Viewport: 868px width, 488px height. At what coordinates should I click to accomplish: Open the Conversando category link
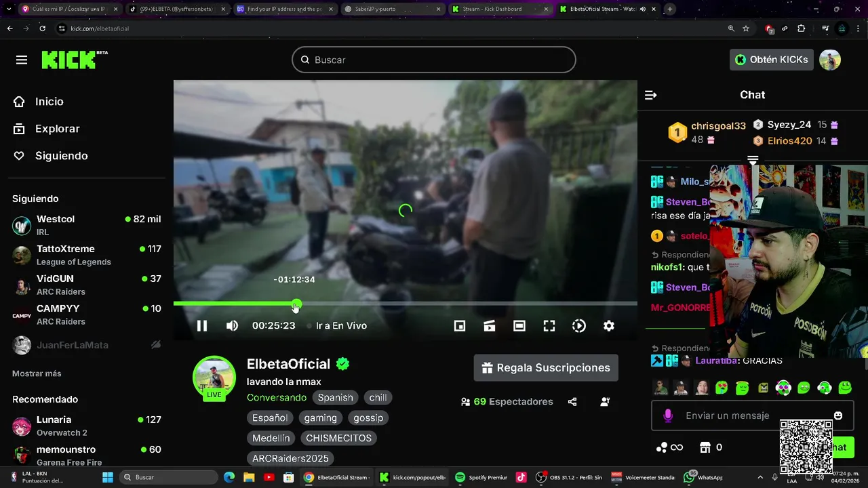click(277, 398)
